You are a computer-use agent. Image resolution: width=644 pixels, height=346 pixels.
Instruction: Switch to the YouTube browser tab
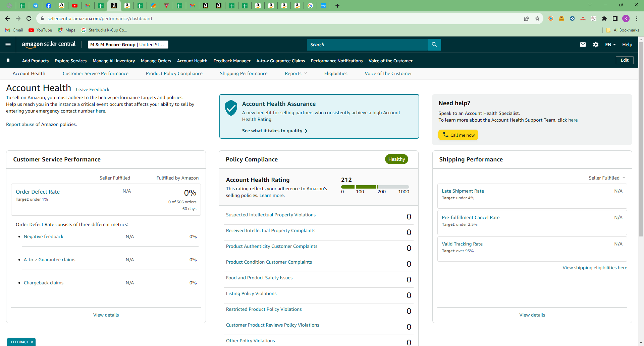[74, 6]
